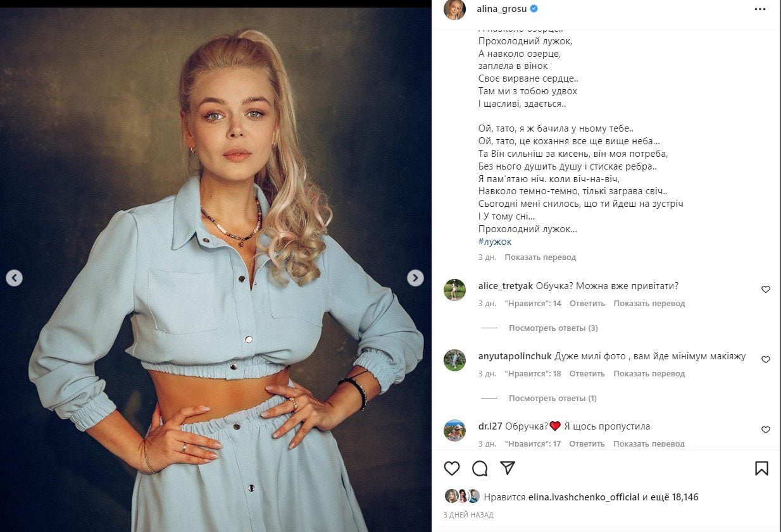Open elina.ivashchenko_official profile link
The image size is (781, 532).
[584, 497]
